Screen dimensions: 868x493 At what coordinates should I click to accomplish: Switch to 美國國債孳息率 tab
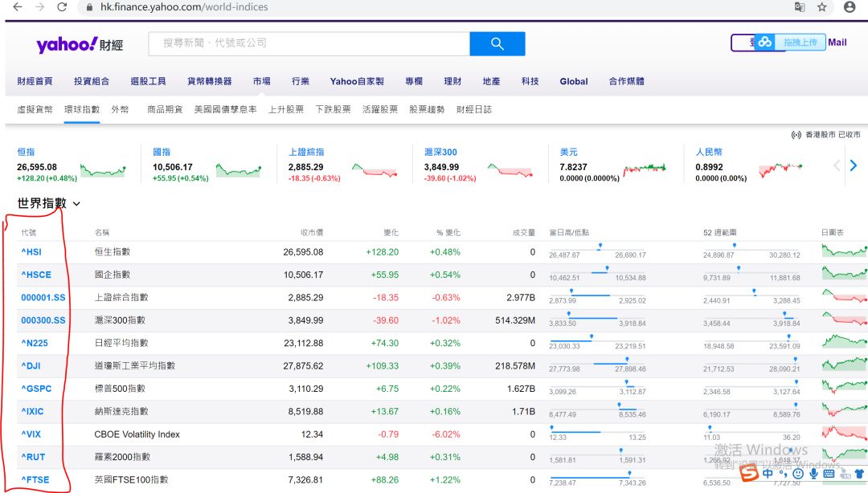click(225, 109)
